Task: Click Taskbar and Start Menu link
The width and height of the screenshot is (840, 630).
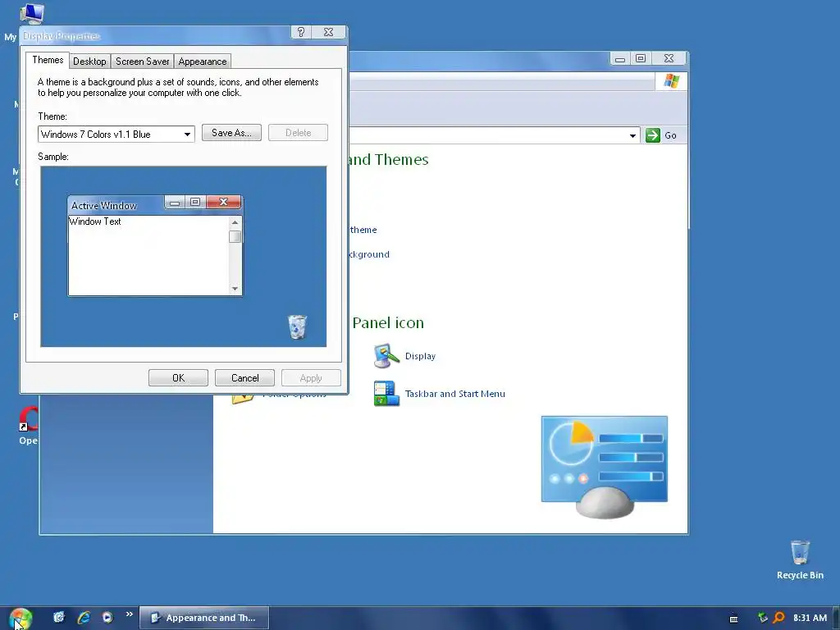Action: pyautogui.click(x=454, y=394)
